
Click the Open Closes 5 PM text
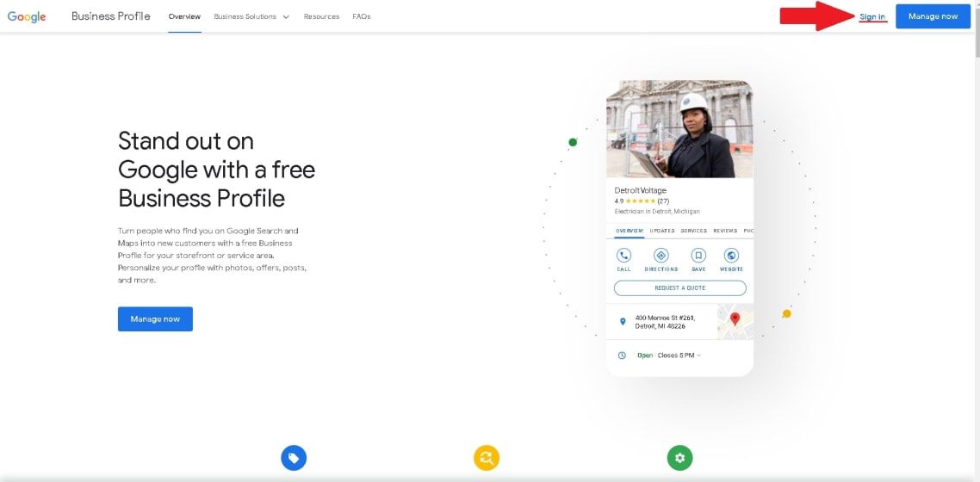click(666, 355)
